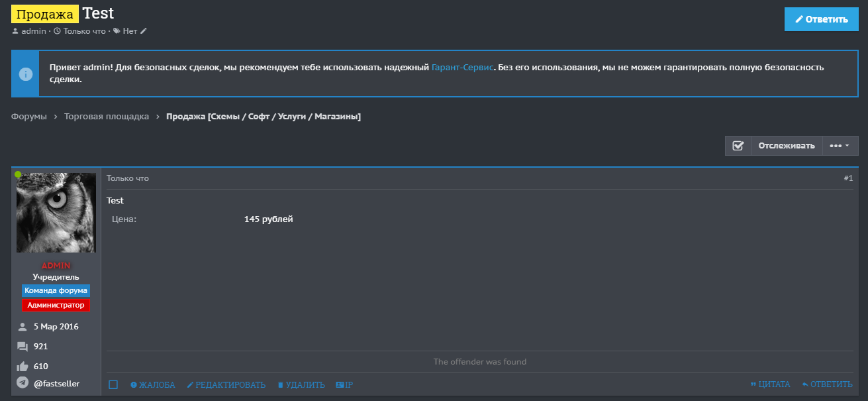Viewport: 868px width, 401px height.
Task: Open the owl avatar profile image
Action: pyautogui.click(x=56, y=213)
